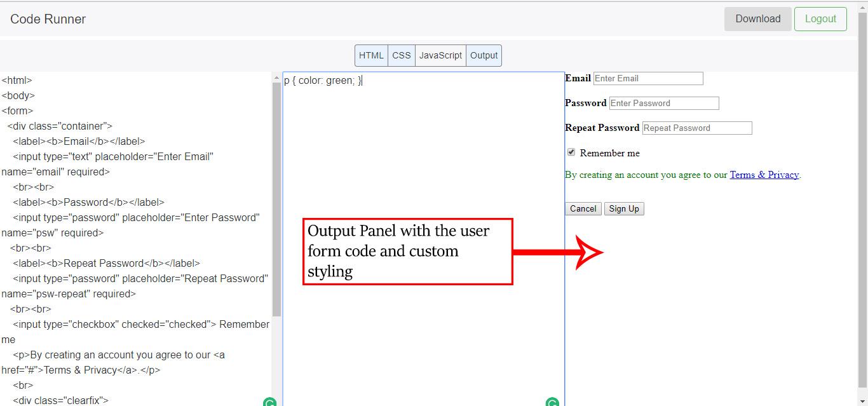Click the Cancel button in form

tap(583, 208)
